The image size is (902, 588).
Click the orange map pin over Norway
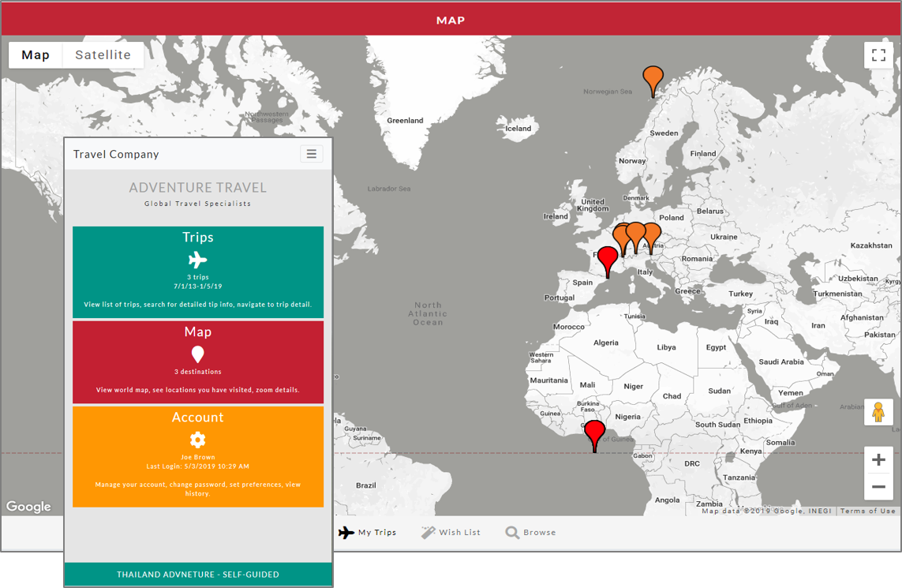point(653,79)
